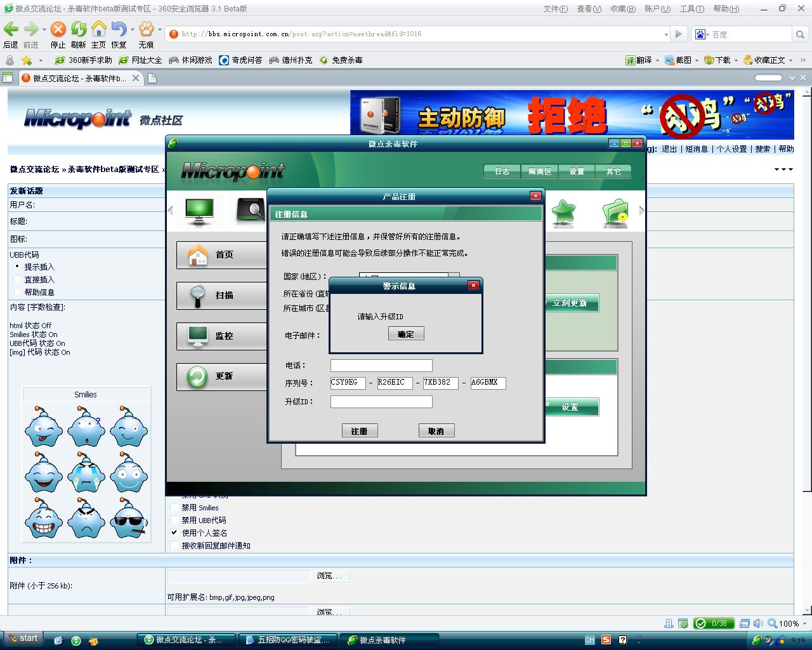Go to the 主页 home icon
Image resolution: width=812 pixels, height=650 pixels.
point(99,29)
